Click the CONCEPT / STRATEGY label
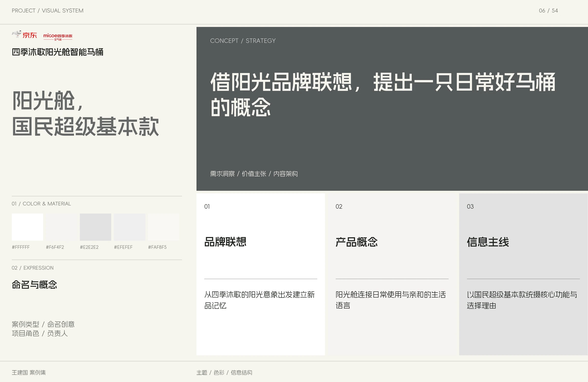The image size is (588, 382). click(x=243, y=41)
